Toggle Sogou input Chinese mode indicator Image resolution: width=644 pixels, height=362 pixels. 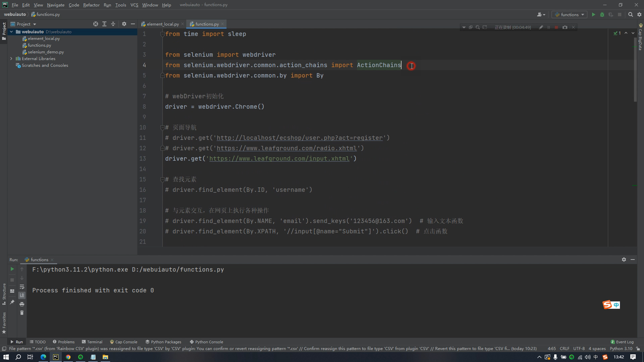(x=616, y=305)
